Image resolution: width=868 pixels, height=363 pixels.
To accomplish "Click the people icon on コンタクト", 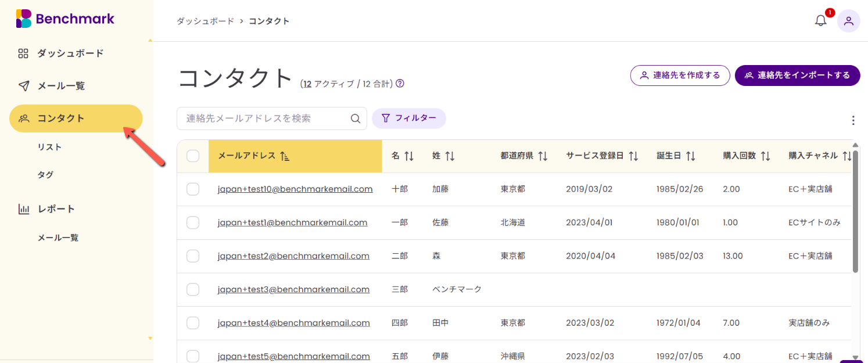I will pyautogui.click(x=24, y=118).
